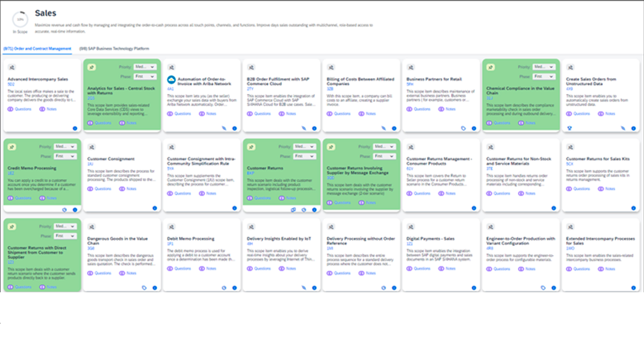Viewport: 644px width, 362px height.
Task: Click Ariba cloud icon on Automation of Order-to-Invoice
Action: [x=171, y=80]
